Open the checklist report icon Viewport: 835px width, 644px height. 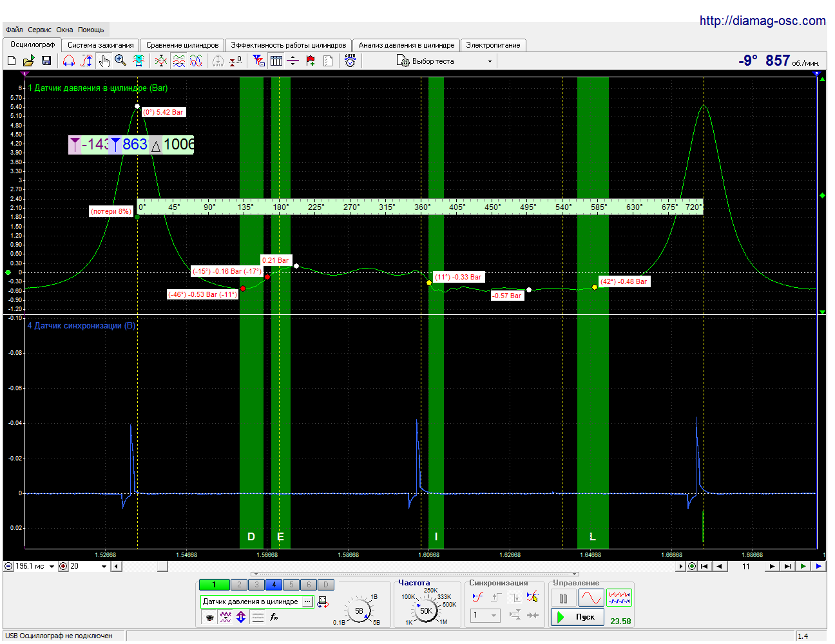point(328,61)
